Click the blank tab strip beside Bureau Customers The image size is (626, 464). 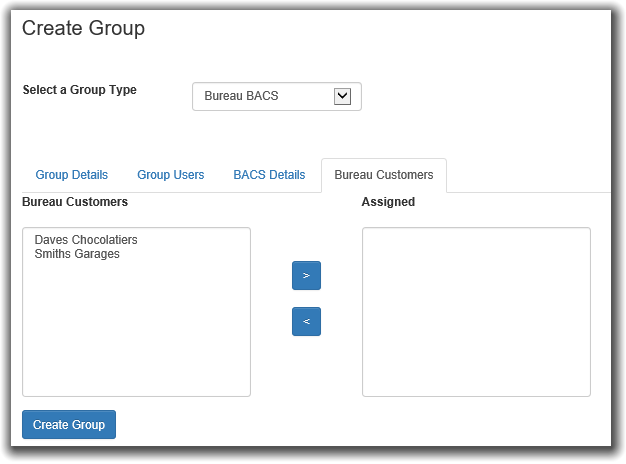click(529, 176)
